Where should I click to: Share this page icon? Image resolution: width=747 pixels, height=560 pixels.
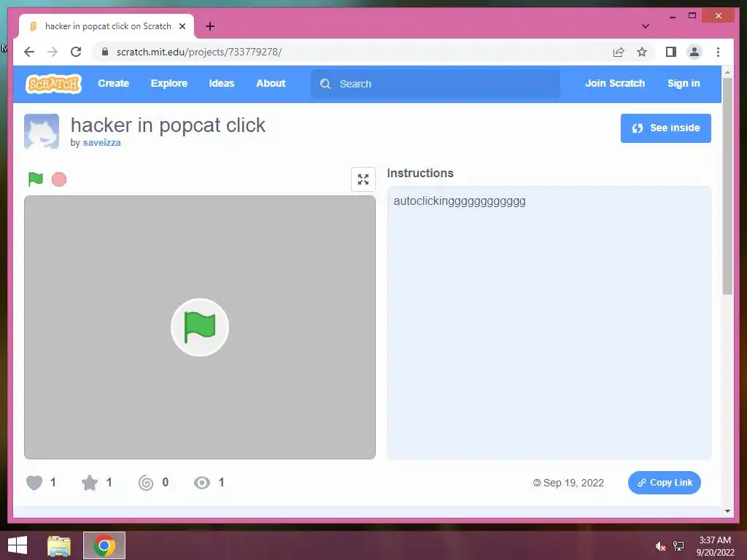[x=619, y=52]
